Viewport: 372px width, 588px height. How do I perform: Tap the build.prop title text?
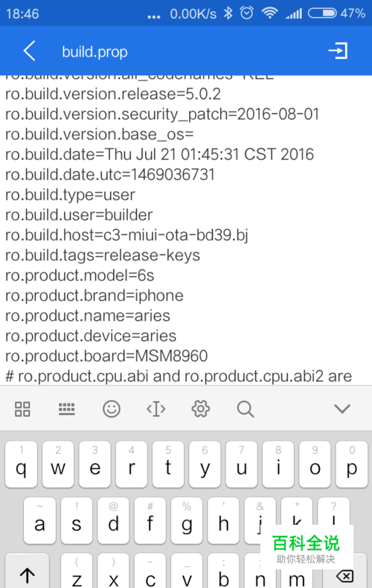point(95,52)
